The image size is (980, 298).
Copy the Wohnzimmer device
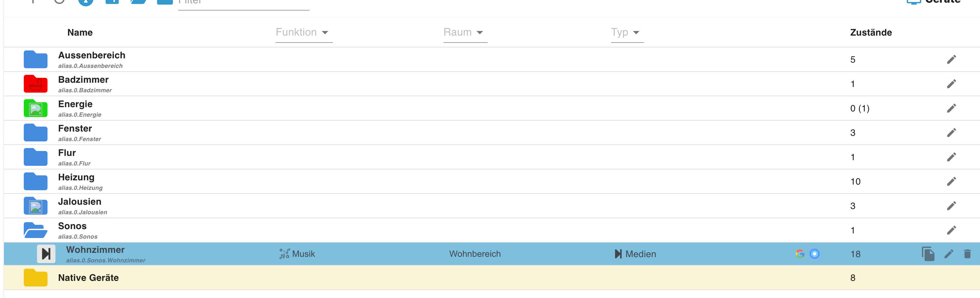928,253
